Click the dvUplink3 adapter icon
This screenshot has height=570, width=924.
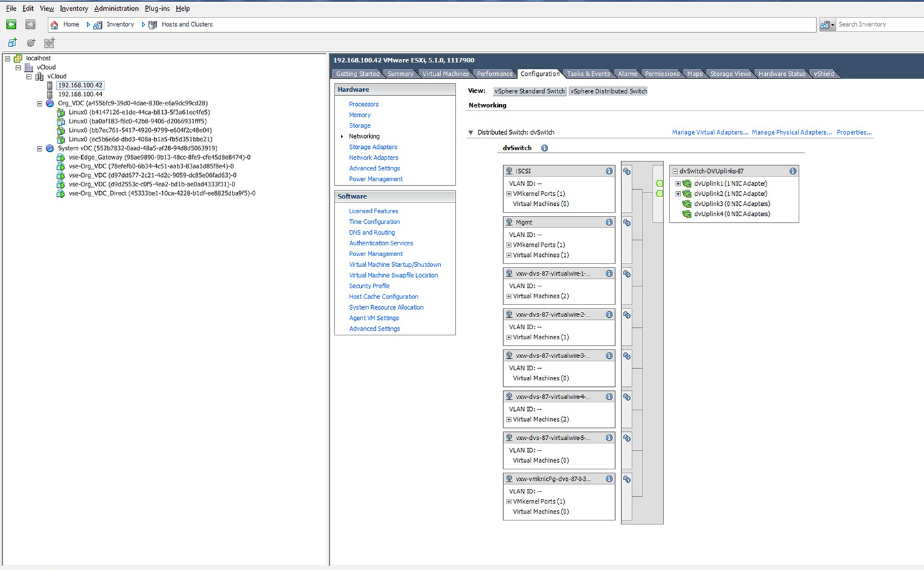[x=687, y=204]
